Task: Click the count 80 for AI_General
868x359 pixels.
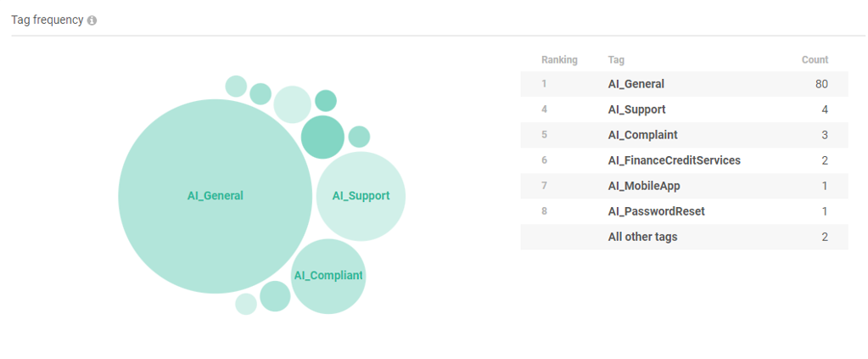Action: (820, 84)
